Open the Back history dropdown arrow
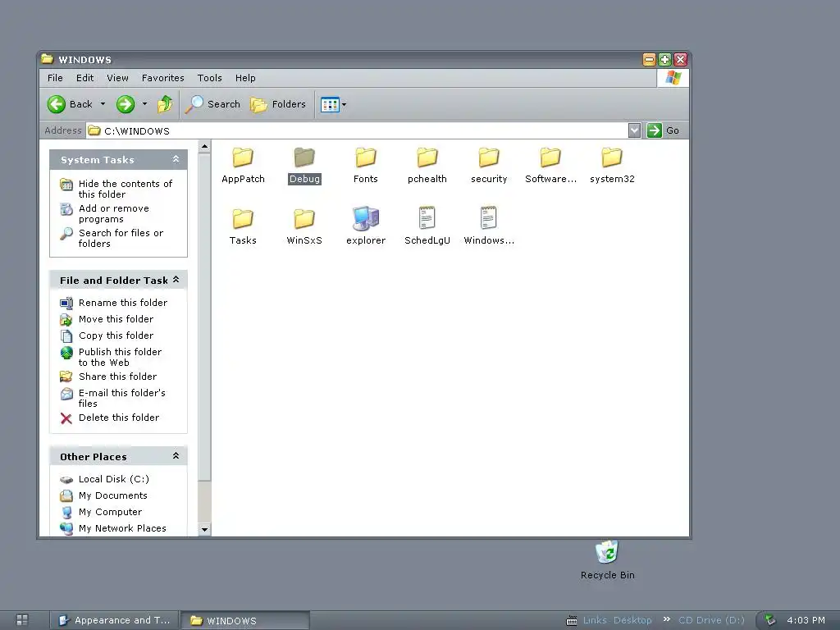Image resolution: width=840 pixels, height=630 pixels. [103, 104]
